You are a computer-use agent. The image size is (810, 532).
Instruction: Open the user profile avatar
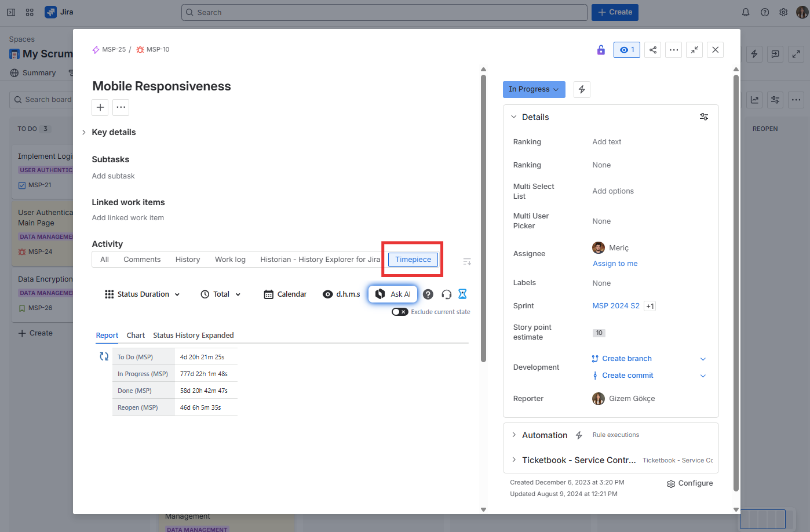pyautogui.click(x=802, y=12)
